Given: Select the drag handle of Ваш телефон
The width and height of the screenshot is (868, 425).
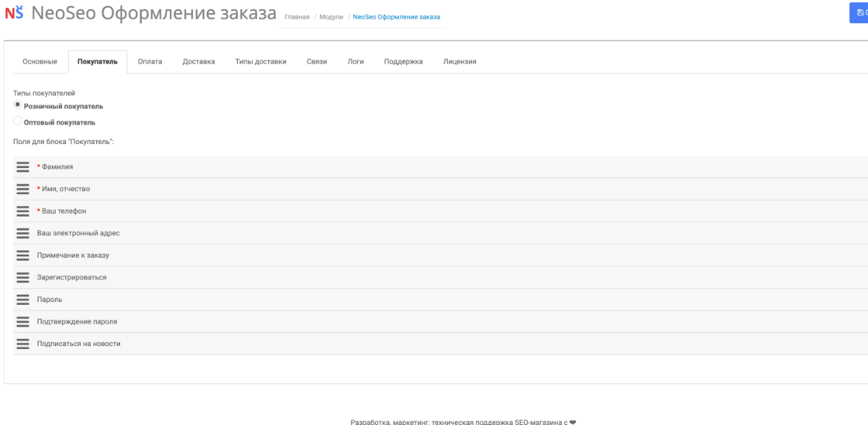Looking at the screenshot, I should (22, 211).
